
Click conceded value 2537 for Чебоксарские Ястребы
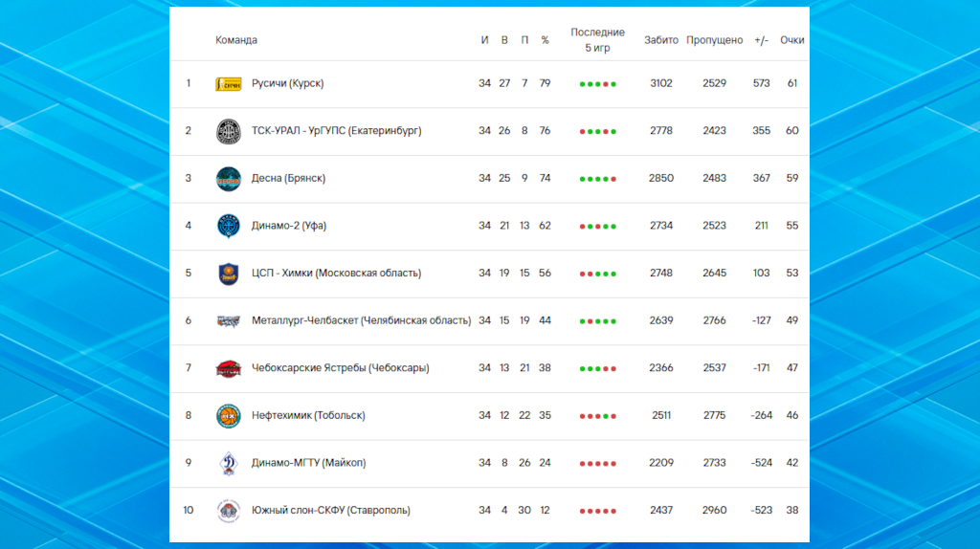point(714,368)
